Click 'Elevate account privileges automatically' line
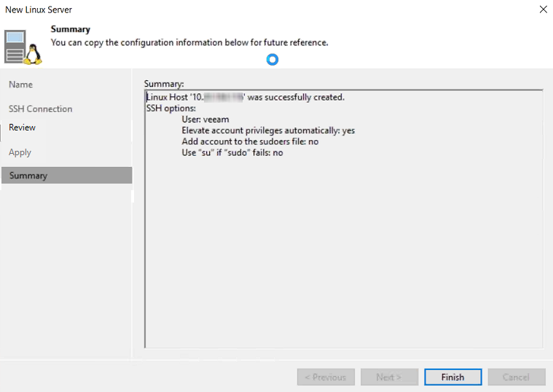Viewport: 553px width, 392px height. click(268, 130)
